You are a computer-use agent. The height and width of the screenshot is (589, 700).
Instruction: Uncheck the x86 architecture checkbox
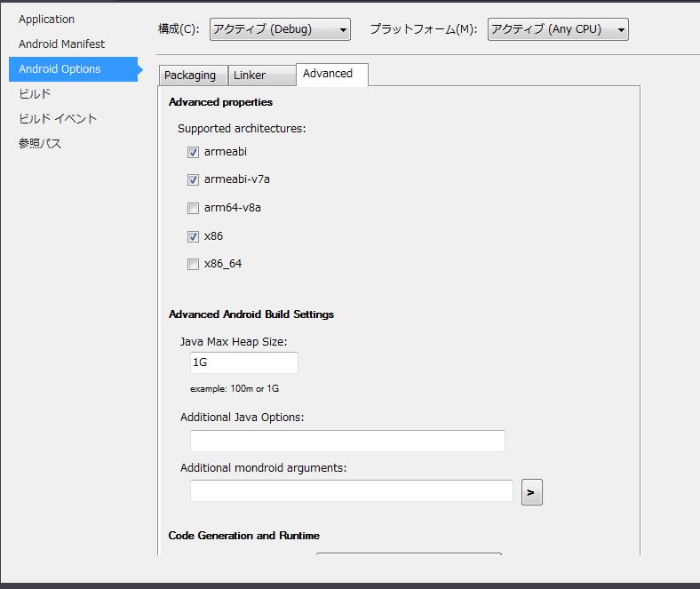(193, 236)
